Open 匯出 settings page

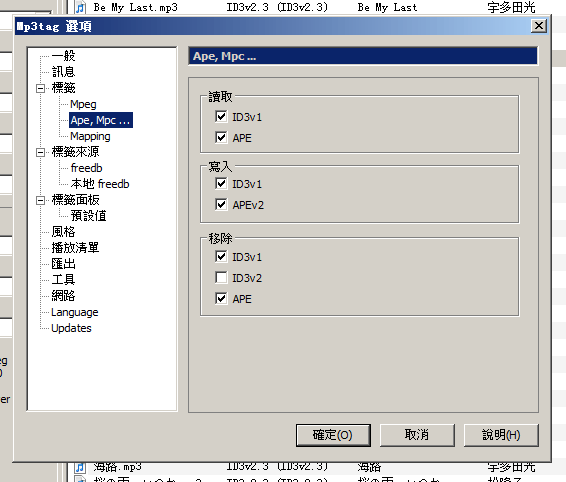[63, 264]
